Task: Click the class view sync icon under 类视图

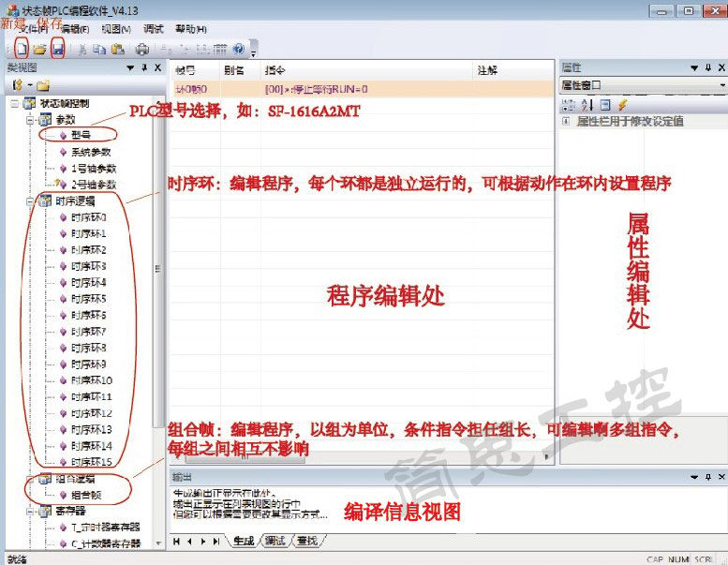Action: pos(18,85)
